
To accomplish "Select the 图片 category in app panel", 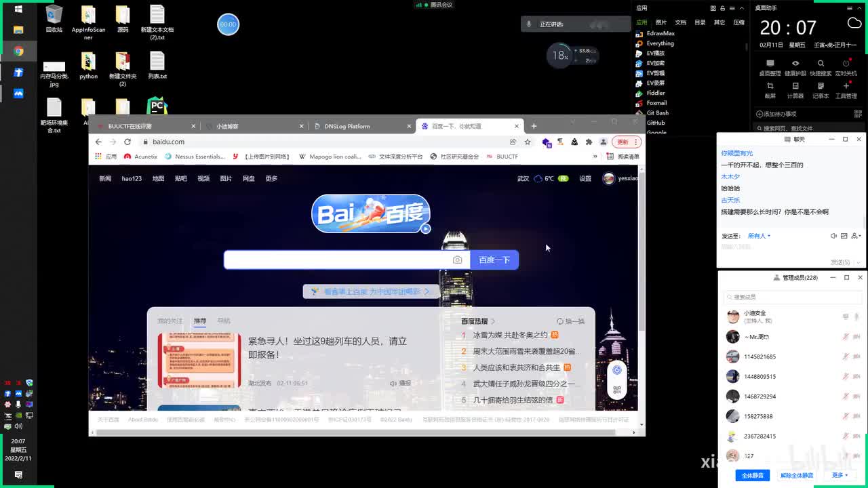I will click(661, 22).
